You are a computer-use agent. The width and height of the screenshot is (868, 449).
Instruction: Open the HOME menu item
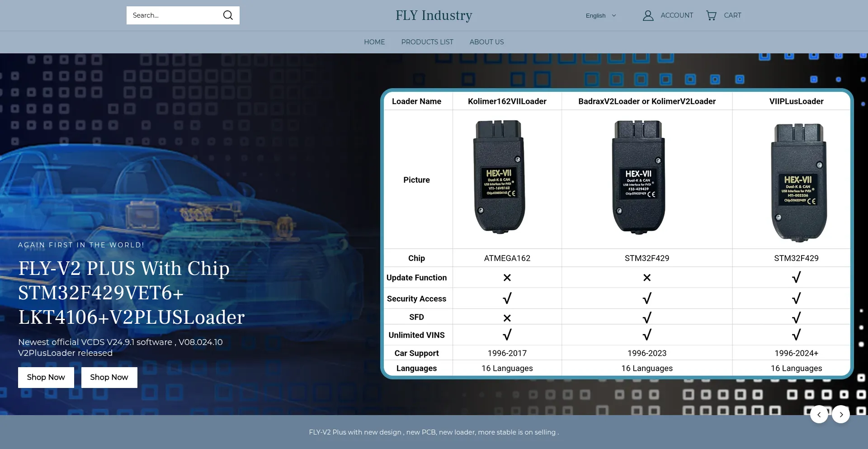point(374,42)
